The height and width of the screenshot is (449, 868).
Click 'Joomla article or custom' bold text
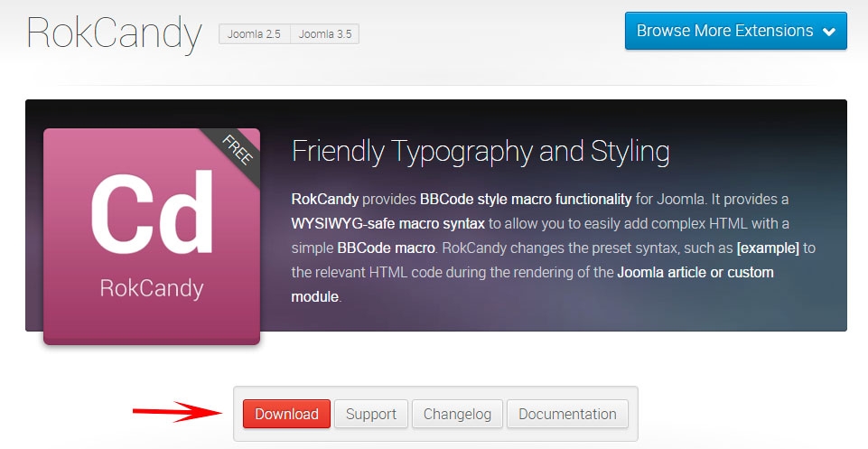pos(695,273)
